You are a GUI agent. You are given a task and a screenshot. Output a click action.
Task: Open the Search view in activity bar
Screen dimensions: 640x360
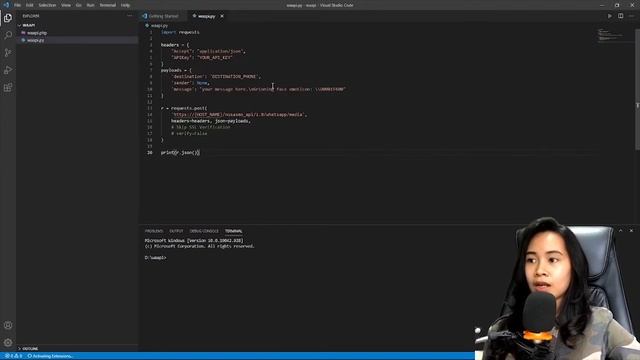(x=8, y=35)
